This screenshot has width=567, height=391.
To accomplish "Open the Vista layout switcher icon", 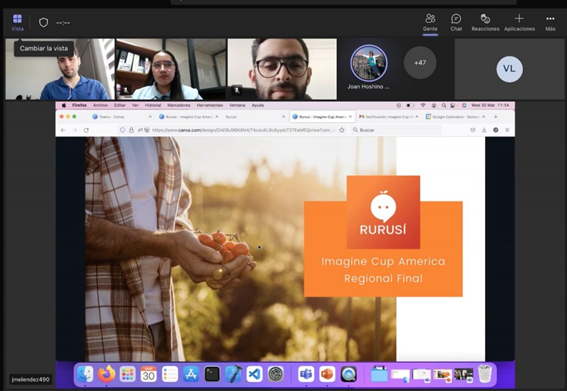I will coord(17,22).
